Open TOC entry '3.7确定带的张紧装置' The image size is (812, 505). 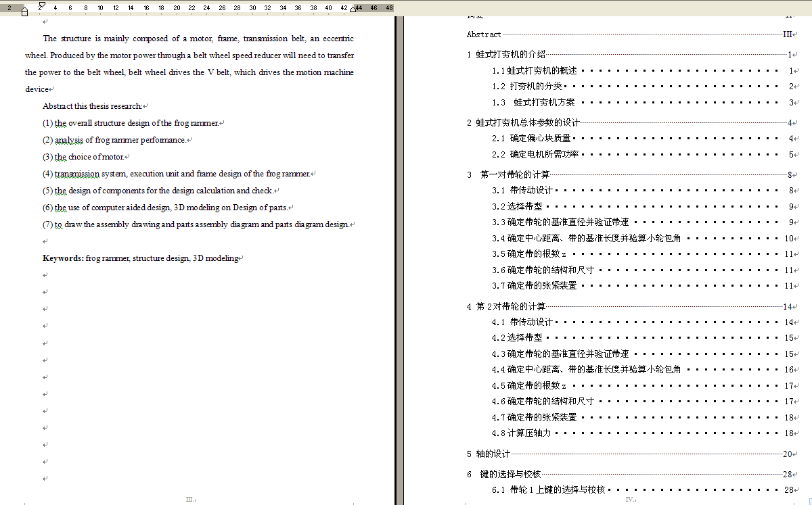(x=644, y=286)
